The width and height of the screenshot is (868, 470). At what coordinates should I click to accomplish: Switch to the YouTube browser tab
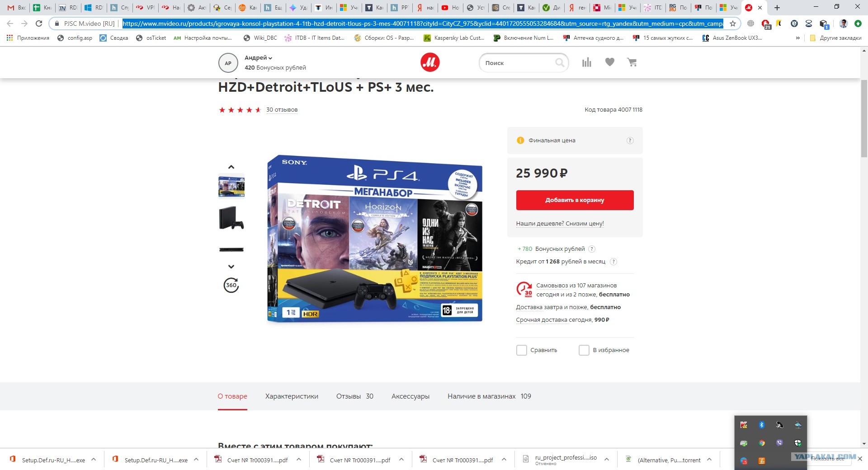(x=450, y=8)
